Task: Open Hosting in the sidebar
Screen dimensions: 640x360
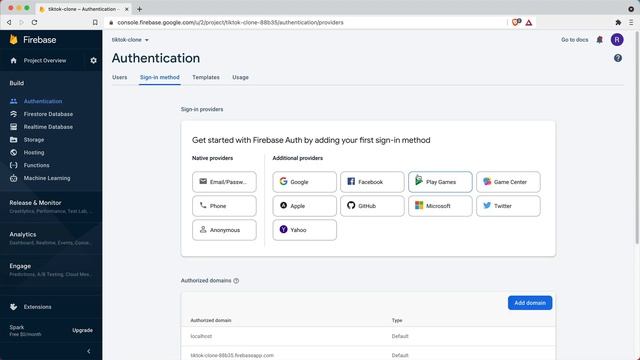Action: click(x=34, y=152)
